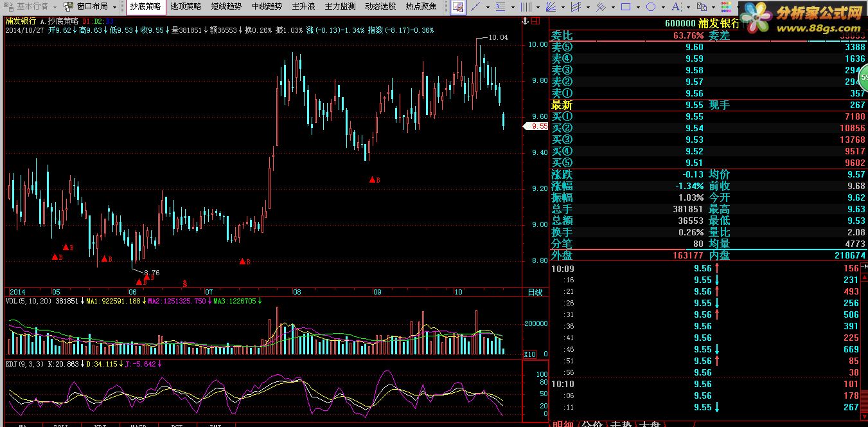Click the 卖① ask row at 9.56
The width and height of the screenshot is (868, 427).
tap(709, 93)
